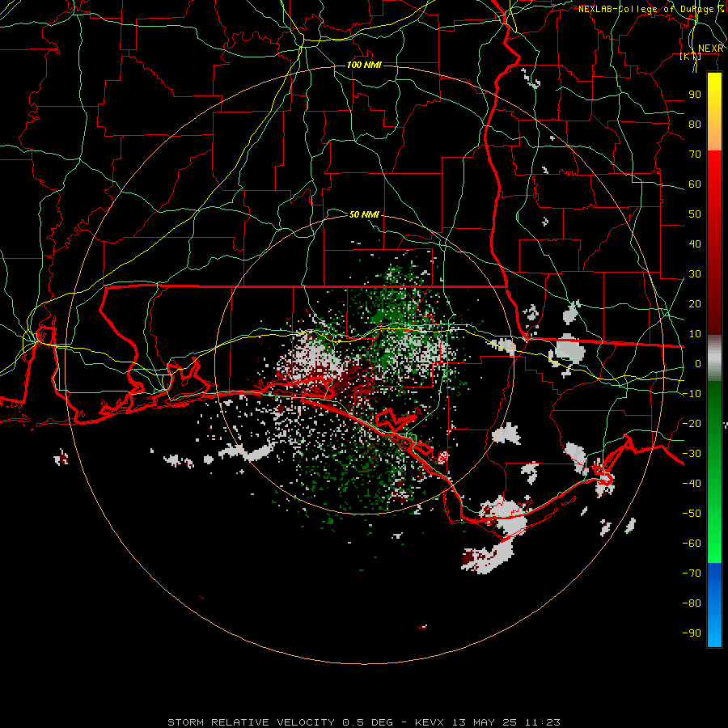Select the -30 value on velocity scale

click(x=692, y=454)
